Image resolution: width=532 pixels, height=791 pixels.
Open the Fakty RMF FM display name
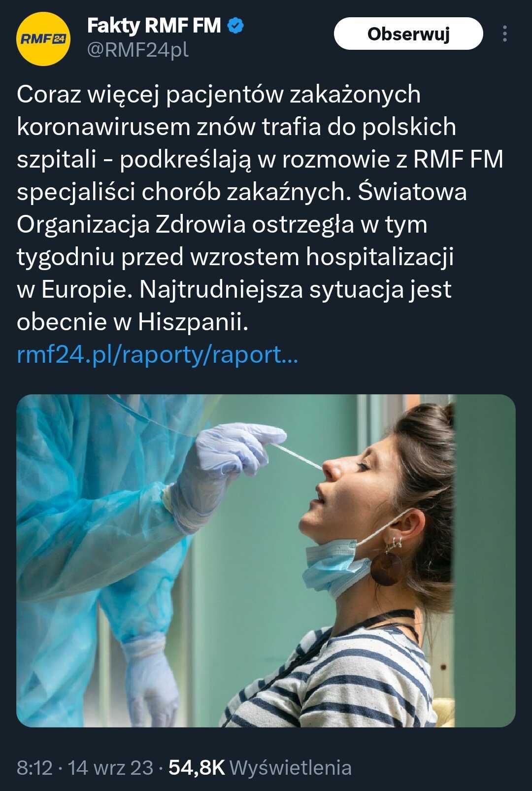(x=154, y=26)
